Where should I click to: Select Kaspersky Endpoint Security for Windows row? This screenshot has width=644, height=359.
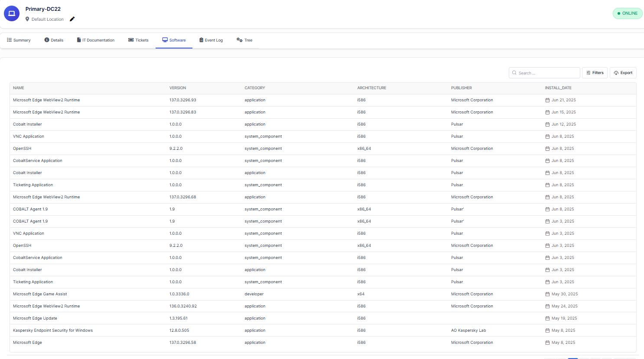click(x=323, y=330)
